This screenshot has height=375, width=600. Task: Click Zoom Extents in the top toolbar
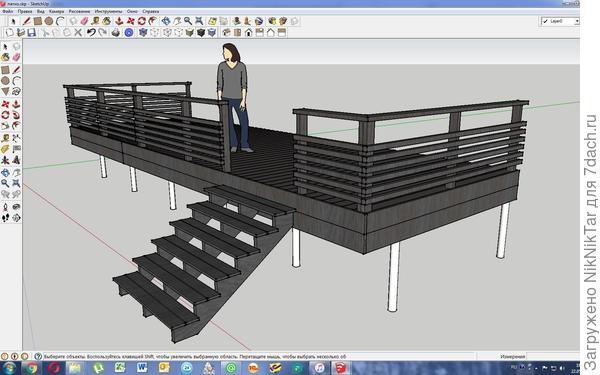(x=199, y=21)
